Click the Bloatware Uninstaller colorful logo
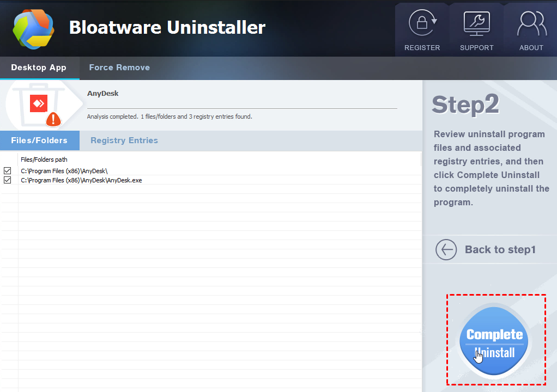Viewport: 557px width, 392px height. point(34,28)
